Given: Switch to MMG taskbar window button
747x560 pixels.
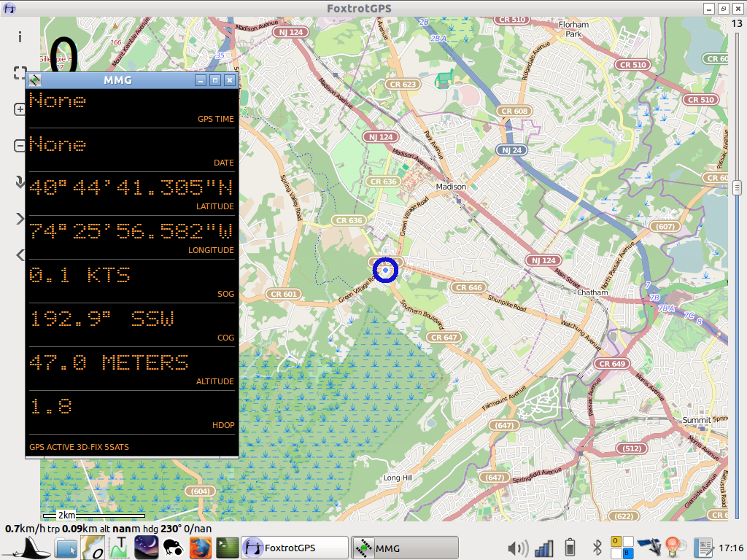Looking at the screenshot, I should tap(405, 548).
